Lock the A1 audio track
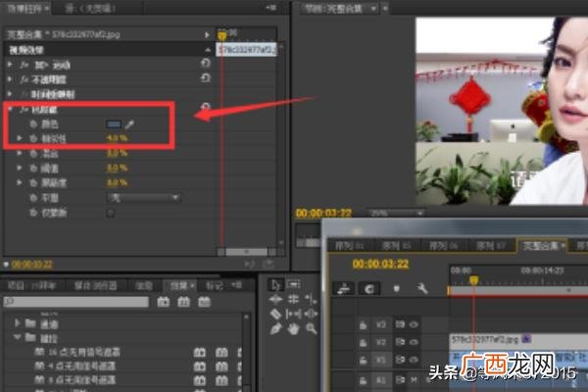This screenshot has width=588, height=392. coord(363,380)
